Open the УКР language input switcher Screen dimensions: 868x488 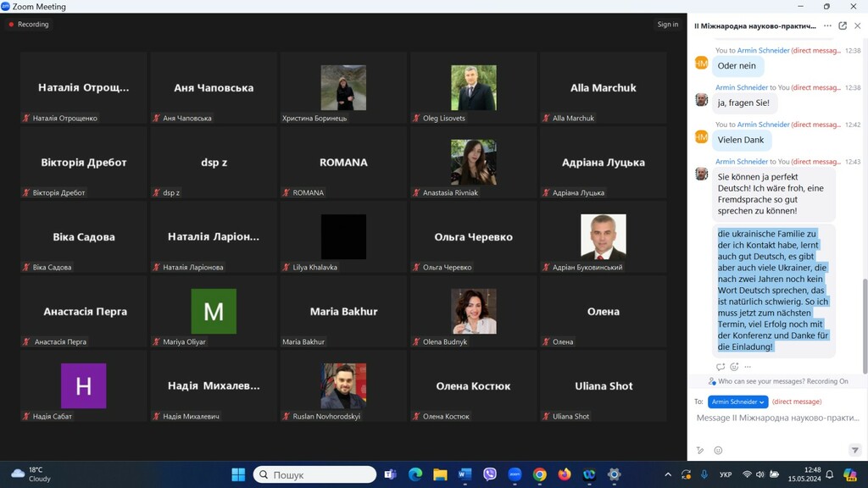point(726,474)
